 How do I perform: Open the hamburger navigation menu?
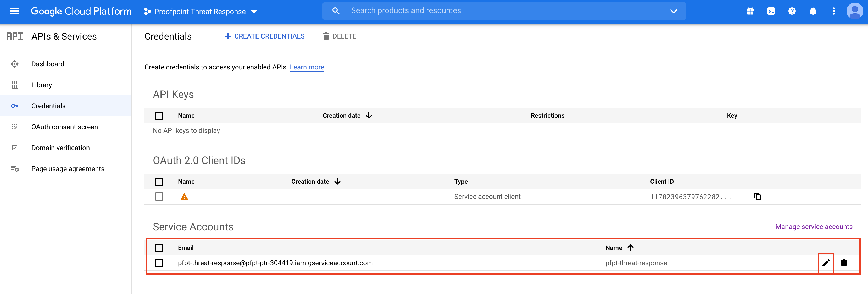[x=14, y=11]
